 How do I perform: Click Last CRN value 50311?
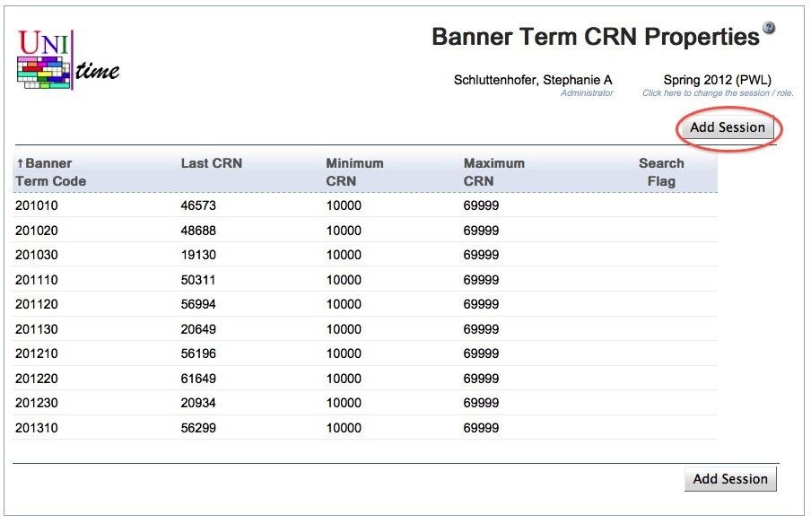coord(198,280)
